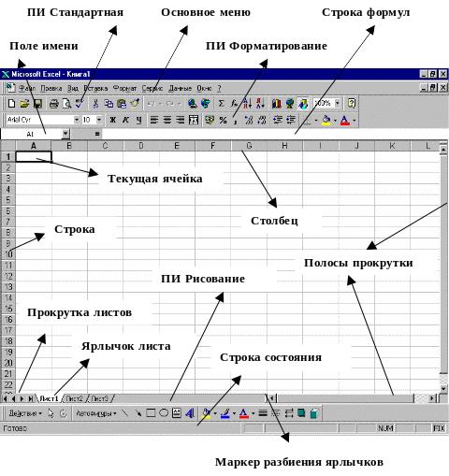
Task: Open the Данные menu
Action: (x=180, y=89)
